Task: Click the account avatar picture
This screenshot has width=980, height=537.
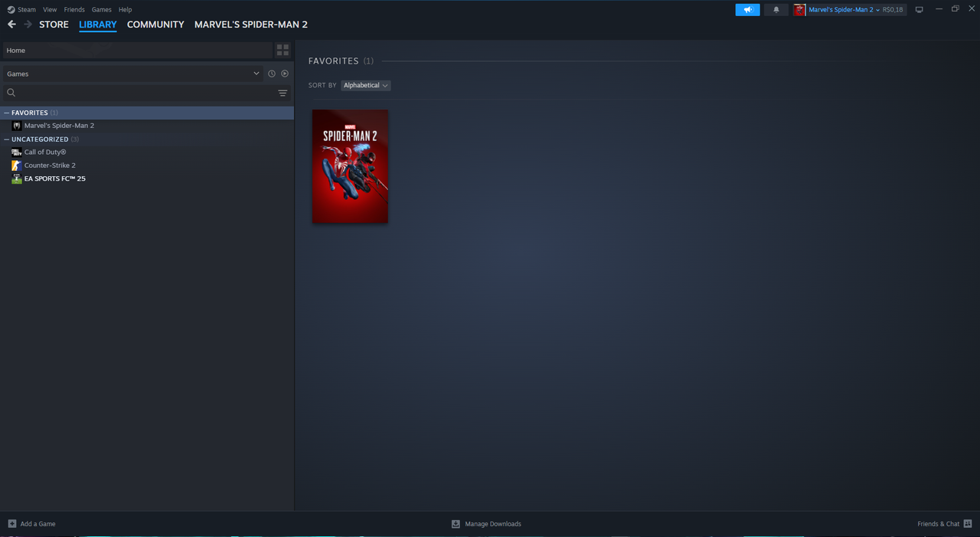Action: 800,10
